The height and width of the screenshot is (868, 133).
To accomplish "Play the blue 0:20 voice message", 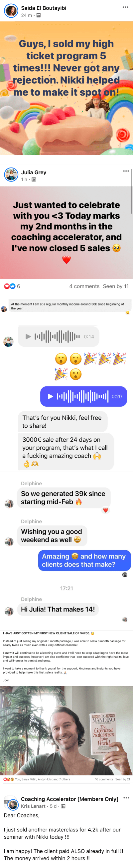I will click(51, 396).
